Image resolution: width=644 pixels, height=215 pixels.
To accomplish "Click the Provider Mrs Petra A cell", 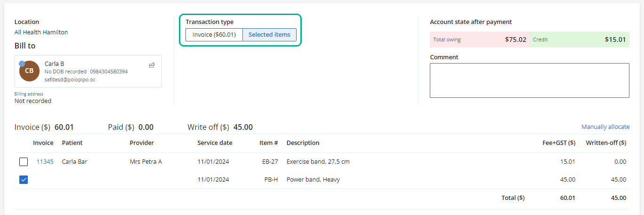I will tap(146, 162).
